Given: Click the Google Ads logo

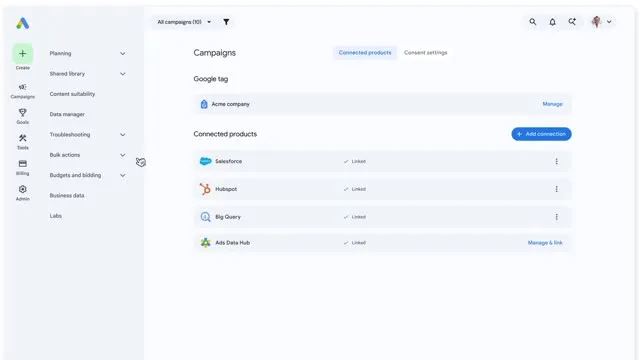Looking at the screenshot, I should pyautogui.click(x=23, y=23).
